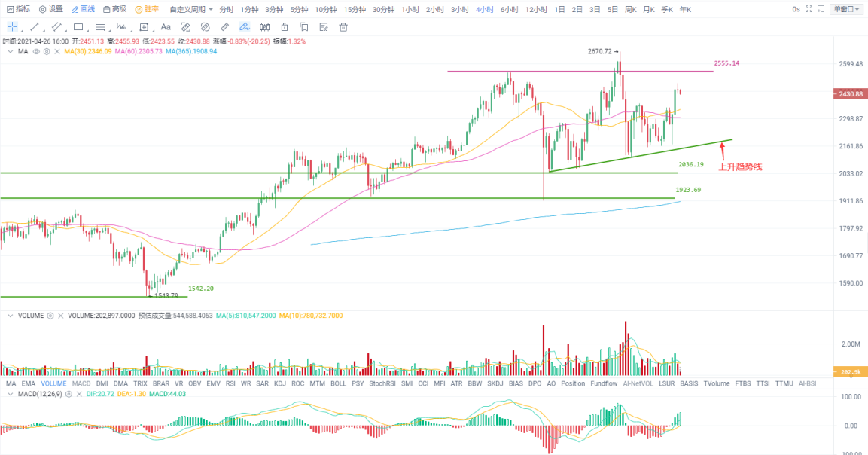Toggle the RSI indicator on
Screen dimensions: 868x455
[230, 383]
